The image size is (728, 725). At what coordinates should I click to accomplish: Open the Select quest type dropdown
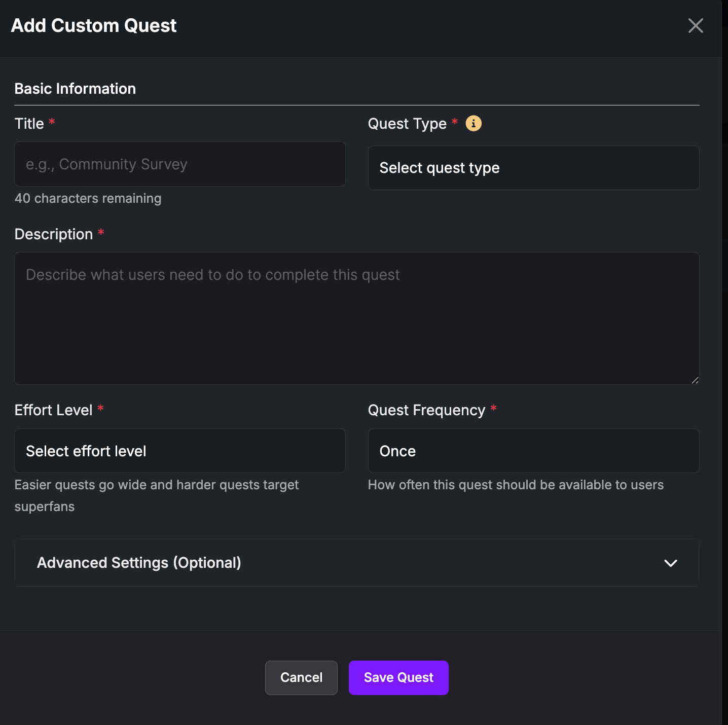coord(533,168)
